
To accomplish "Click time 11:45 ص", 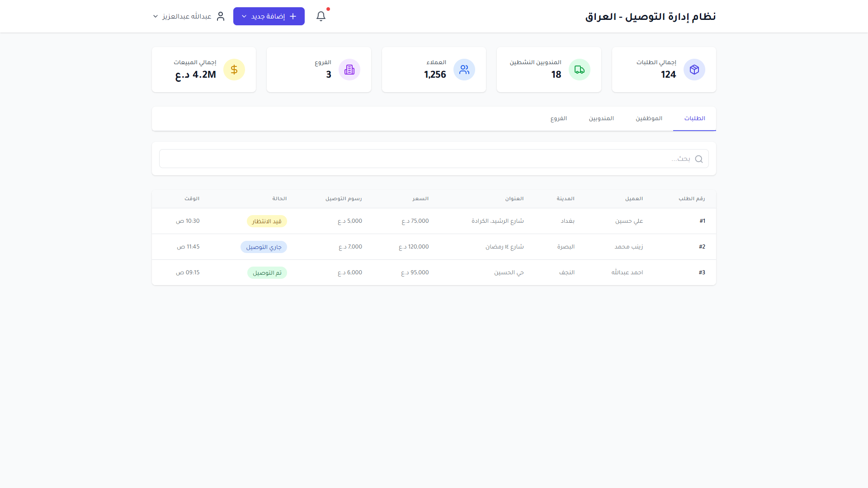I will tap(188, 247).
